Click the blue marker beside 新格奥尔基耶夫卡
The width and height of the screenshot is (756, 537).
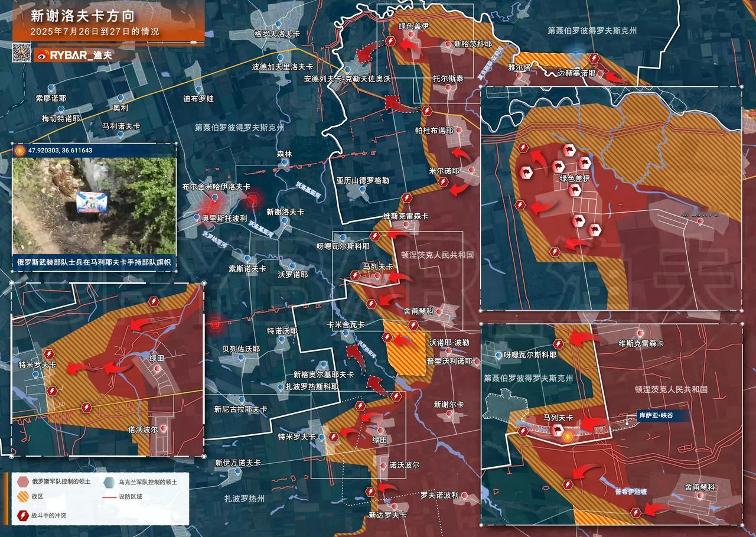323,364
